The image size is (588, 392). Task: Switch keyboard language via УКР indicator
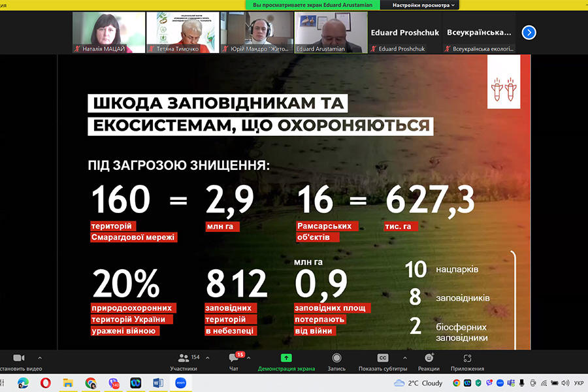tap(579, 383)
